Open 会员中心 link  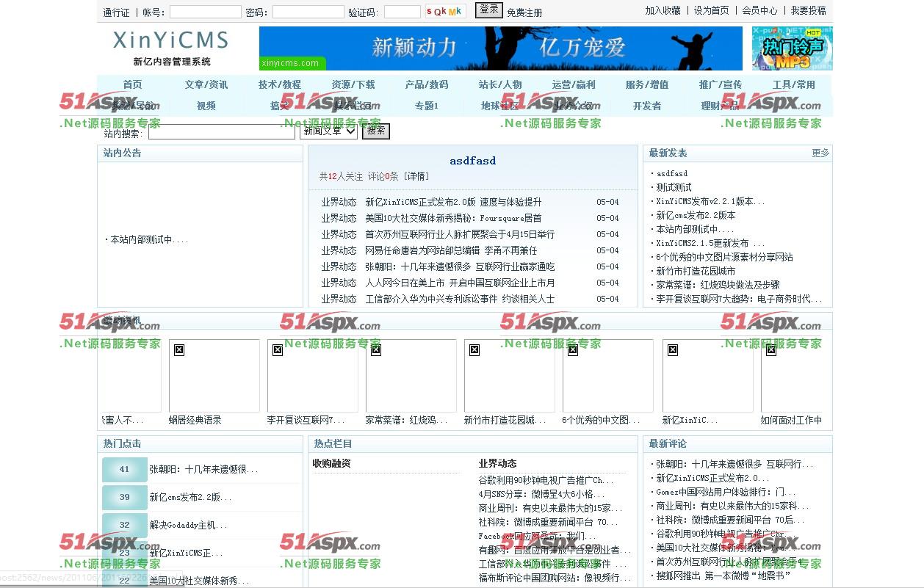tap(759, 10)
